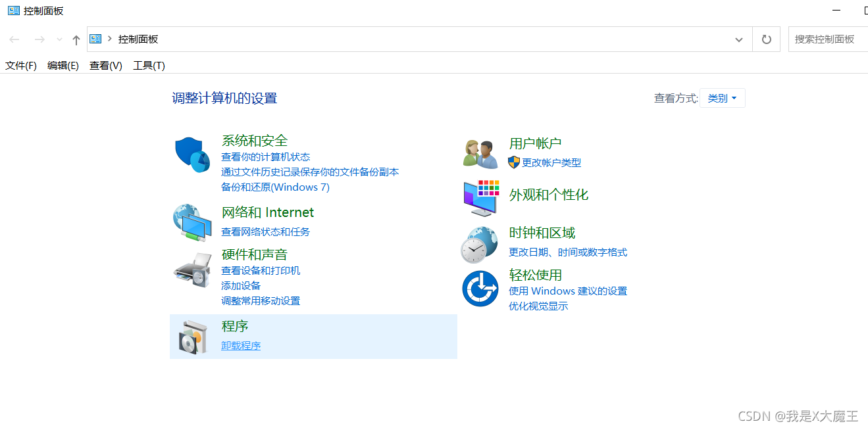Click the Network and Internet globe icon

tap(192, 223)
